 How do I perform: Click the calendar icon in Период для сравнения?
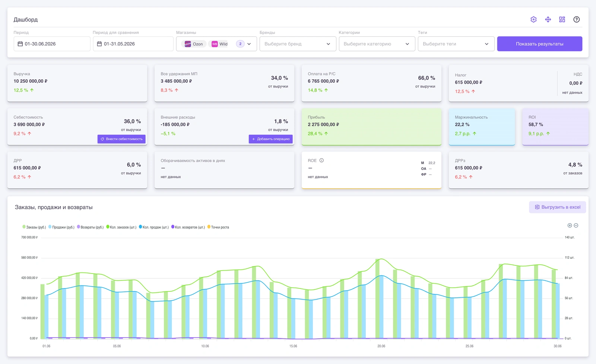(99, 44)
